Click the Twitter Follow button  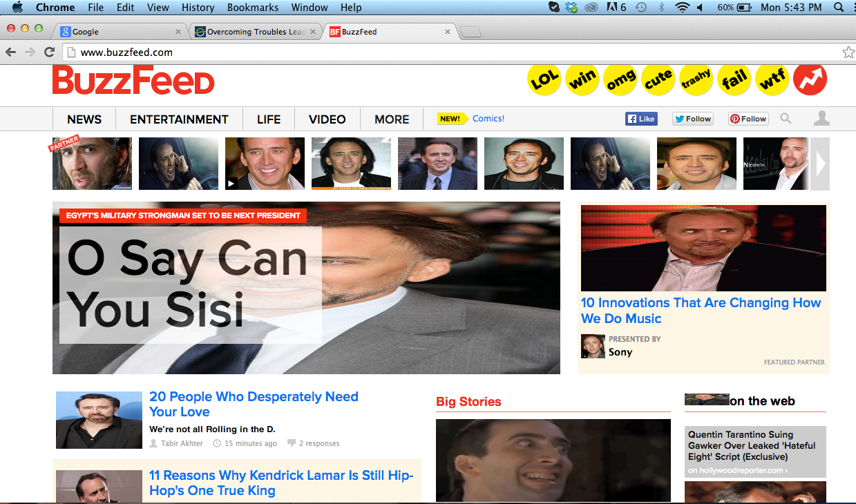coord(692,119)
